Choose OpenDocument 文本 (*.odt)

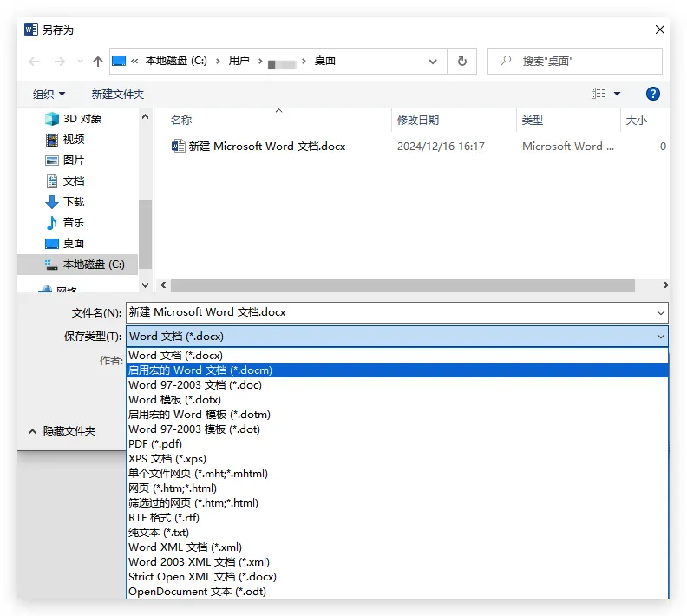point(397,592)
